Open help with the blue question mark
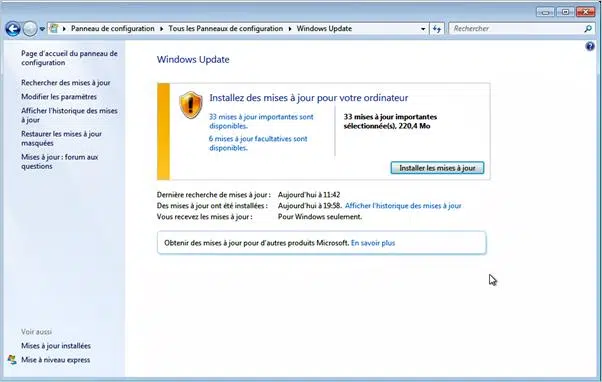Screen dimensions: 602x382 (x=590, y=46)
